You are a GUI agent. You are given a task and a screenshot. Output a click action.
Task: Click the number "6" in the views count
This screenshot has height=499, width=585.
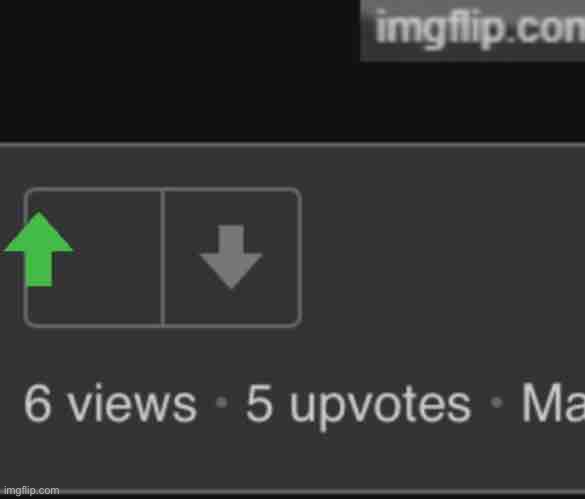(37, 404)
